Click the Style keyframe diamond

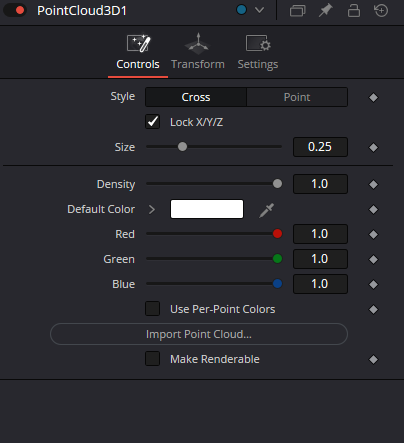(x=373, y=97)
